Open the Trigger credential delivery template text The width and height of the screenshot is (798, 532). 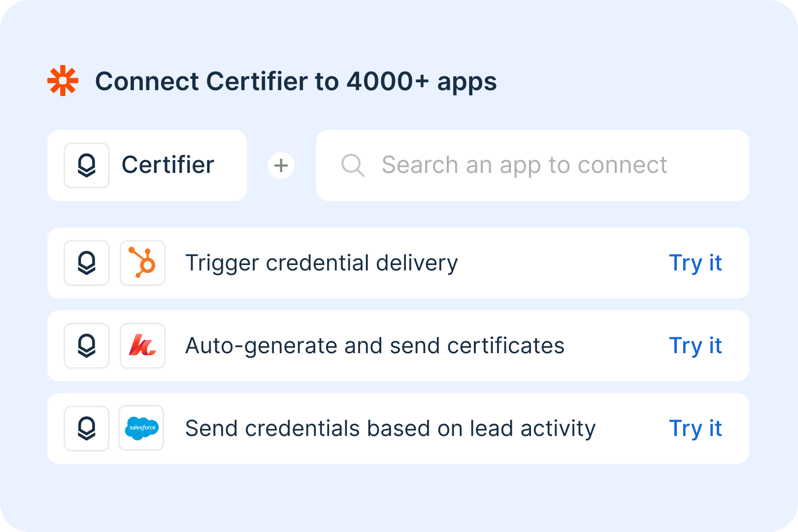point(322,264)
